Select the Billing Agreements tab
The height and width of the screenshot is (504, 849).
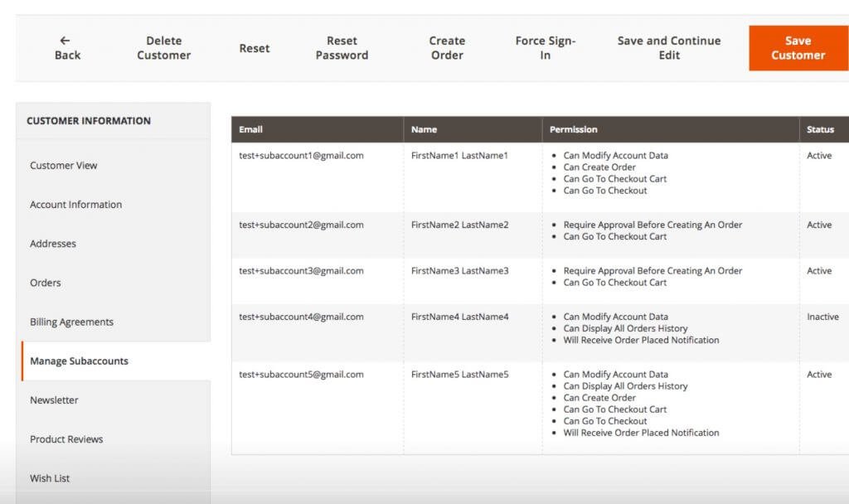71,322
